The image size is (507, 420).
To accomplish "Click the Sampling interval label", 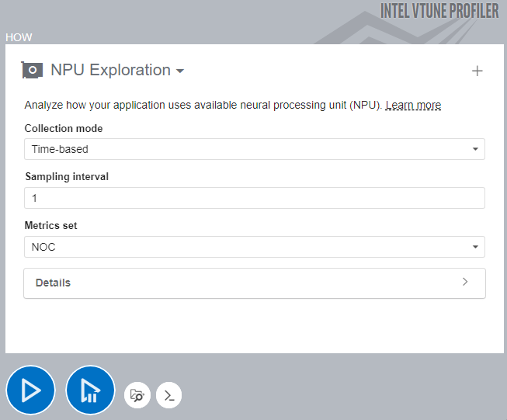I will (67, 177).
